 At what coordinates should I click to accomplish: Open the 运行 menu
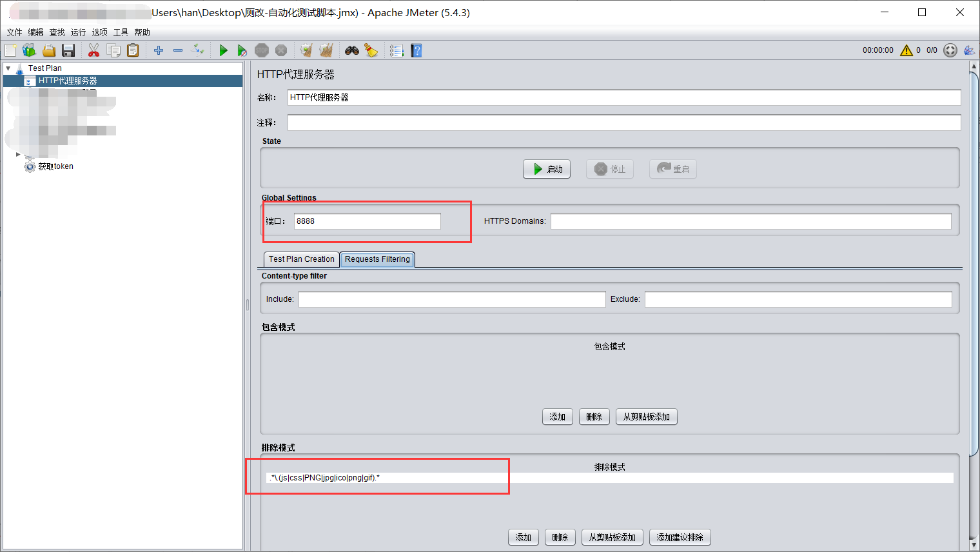(x=79, y=32)
